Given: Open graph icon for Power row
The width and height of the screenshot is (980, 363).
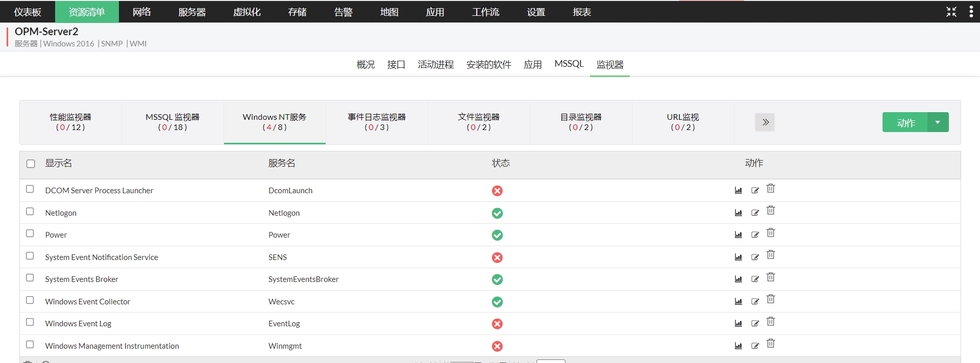Looking at the screenshot, I should [x=738, y=235].
